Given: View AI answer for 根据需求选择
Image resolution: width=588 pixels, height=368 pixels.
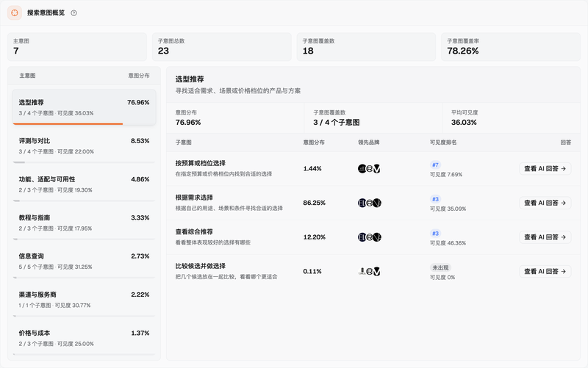Looking at the screenshot, I should [x=545, y=203].
